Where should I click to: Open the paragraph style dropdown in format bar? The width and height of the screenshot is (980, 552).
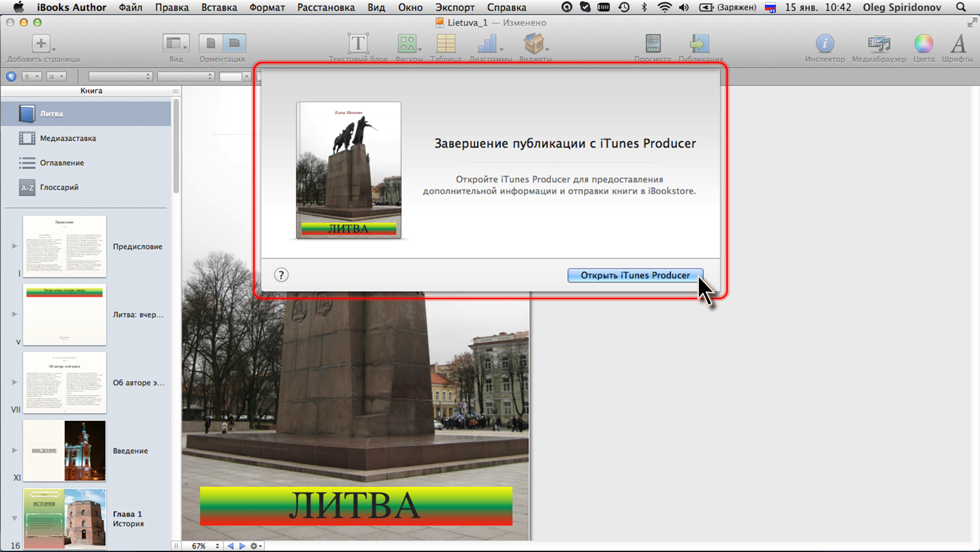(x=32, y=77)
